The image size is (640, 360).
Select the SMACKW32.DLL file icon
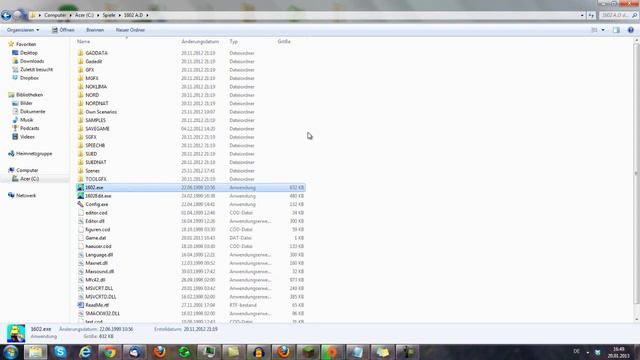tap(80, 313)
